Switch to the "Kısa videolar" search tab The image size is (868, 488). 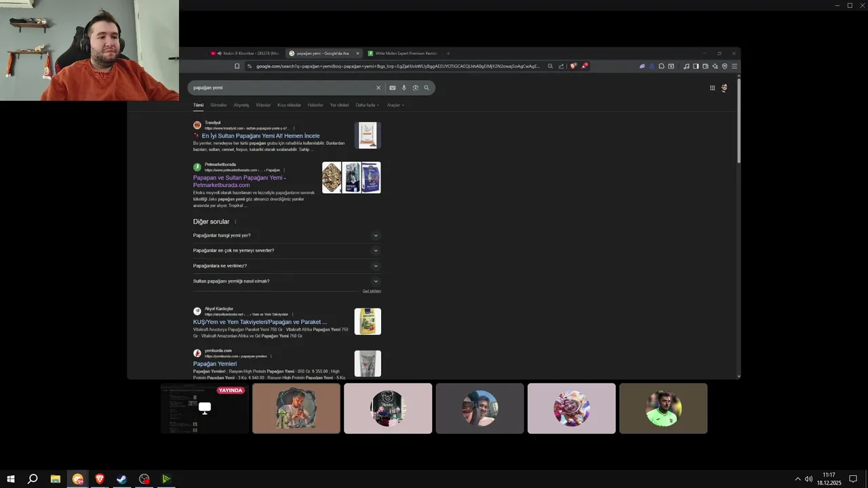click(x=289, y=105)
